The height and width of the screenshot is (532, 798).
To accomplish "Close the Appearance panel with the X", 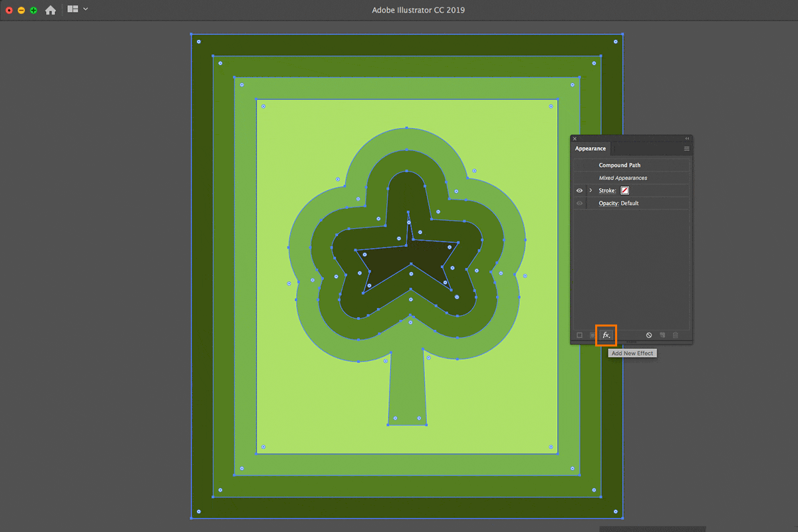I will tap(575, 138).
